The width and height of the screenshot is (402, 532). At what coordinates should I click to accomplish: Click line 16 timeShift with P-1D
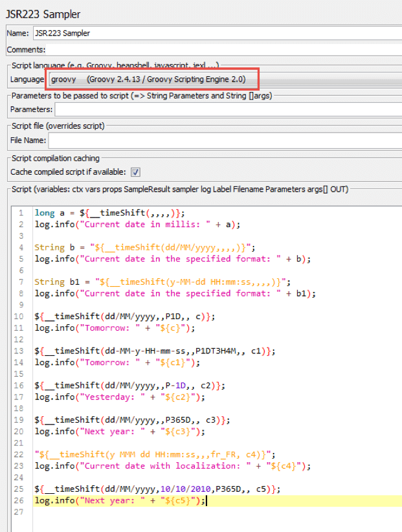(129, 386)
